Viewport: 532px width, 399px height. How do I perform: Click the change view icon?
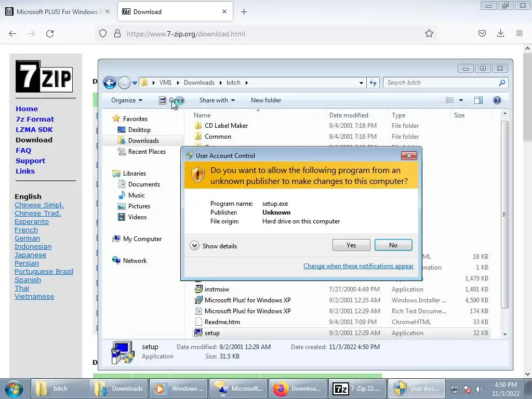450,100
